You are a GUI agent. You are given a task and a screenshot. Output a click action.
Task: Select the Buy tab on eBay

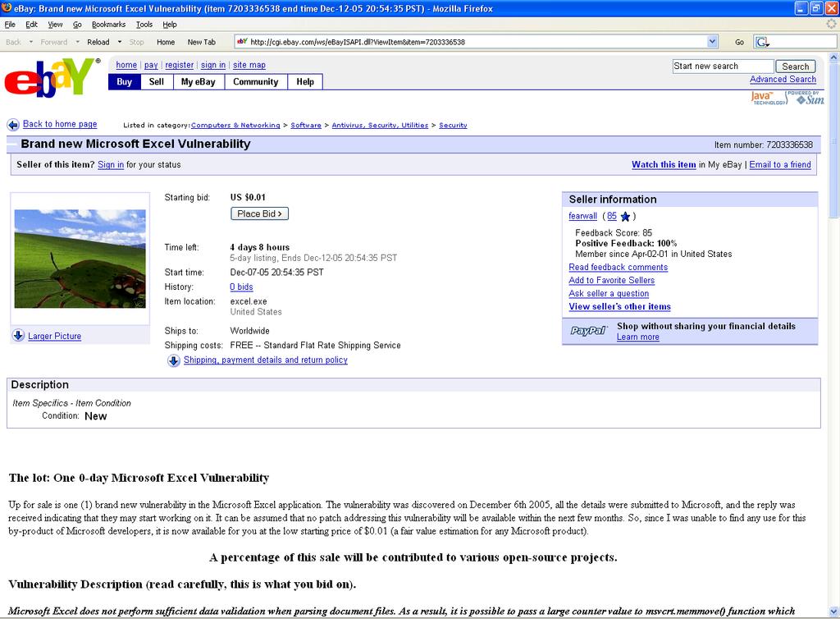pyautogui.click(x=125, y=81)
